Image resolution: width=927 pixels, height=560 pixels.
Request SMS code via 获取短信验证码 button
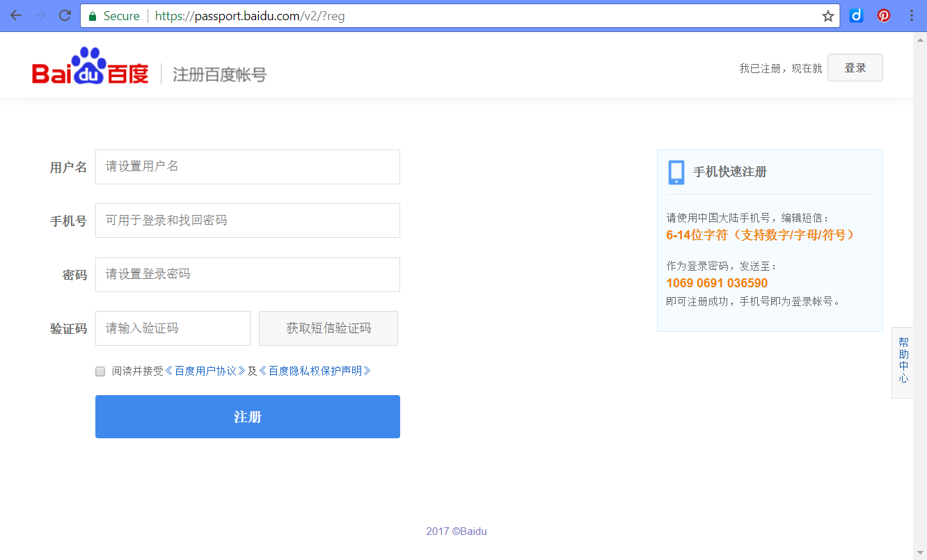pyautogui.click(x=328, y=328)
